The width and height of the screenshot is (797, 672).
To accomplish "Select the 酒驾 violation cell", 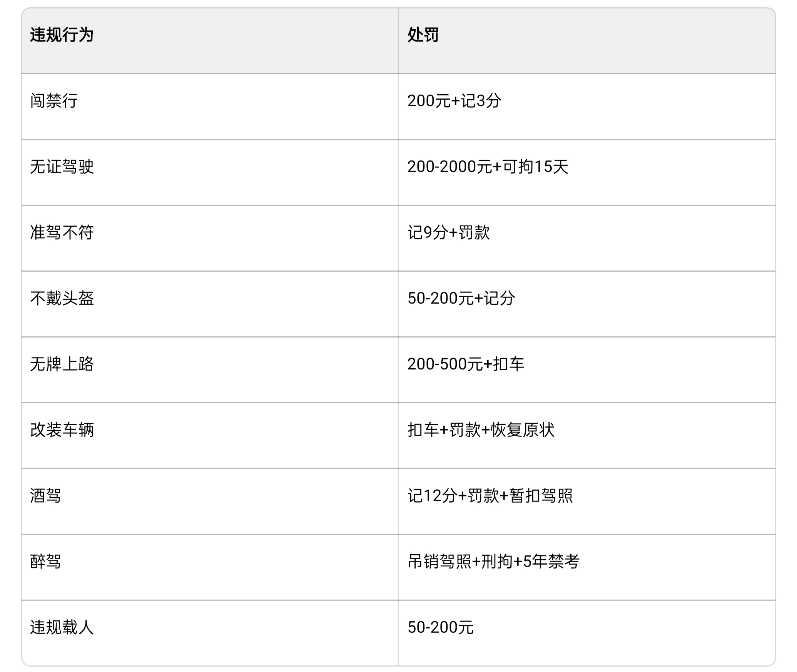I will click(46, 496).
